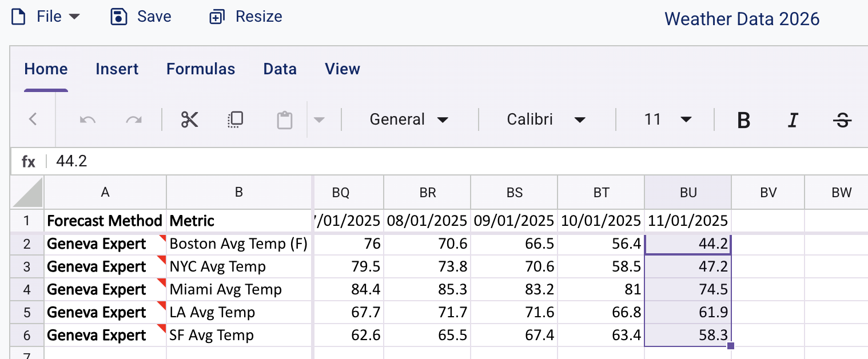Click the Copy icon in toolbar
The image size is (868, 359).
point(236,119)
